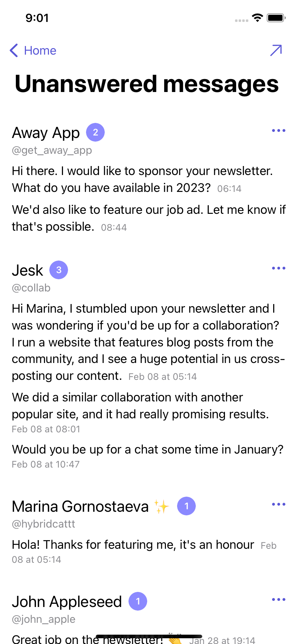Select the @hybridcattt handle
The image size is (298, 644).
(x=44, y=524)
